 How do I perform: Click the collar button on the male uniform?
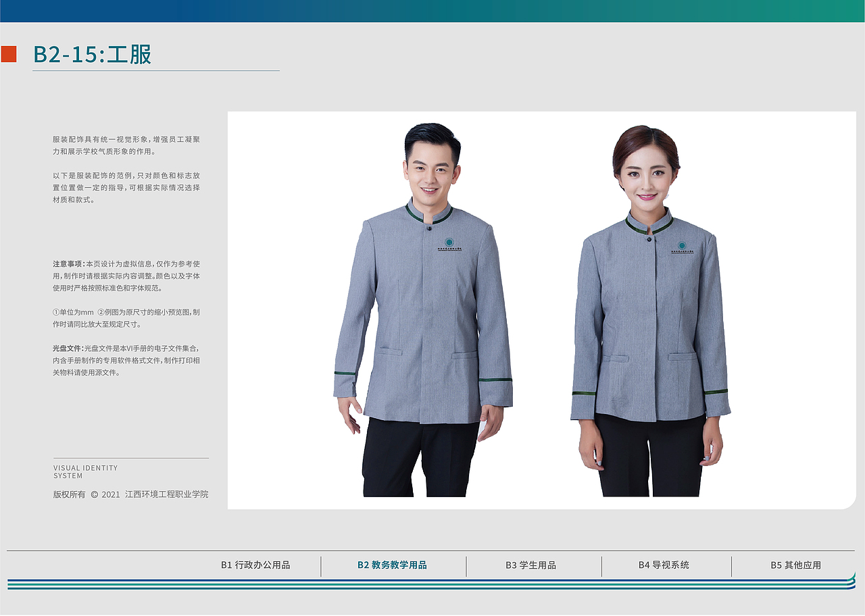point(429,230)
